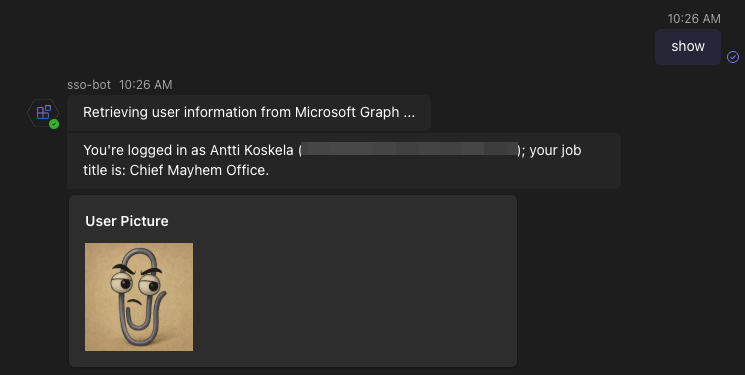Click Clippy's googly eyes in the picture
The image size is (745, 375).
(136, 284)
